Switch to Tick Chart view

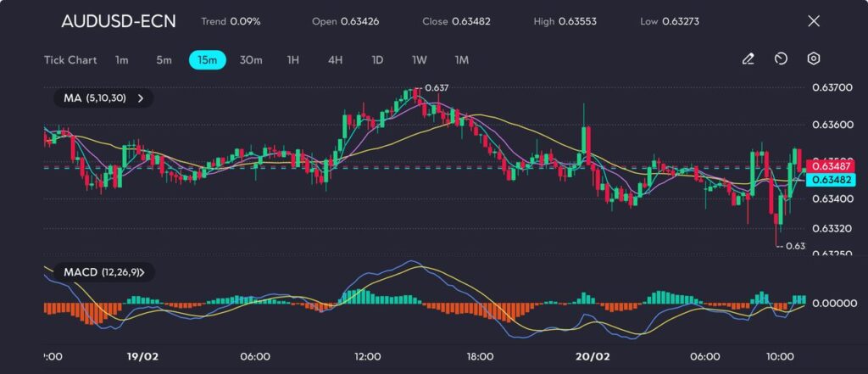70,60
